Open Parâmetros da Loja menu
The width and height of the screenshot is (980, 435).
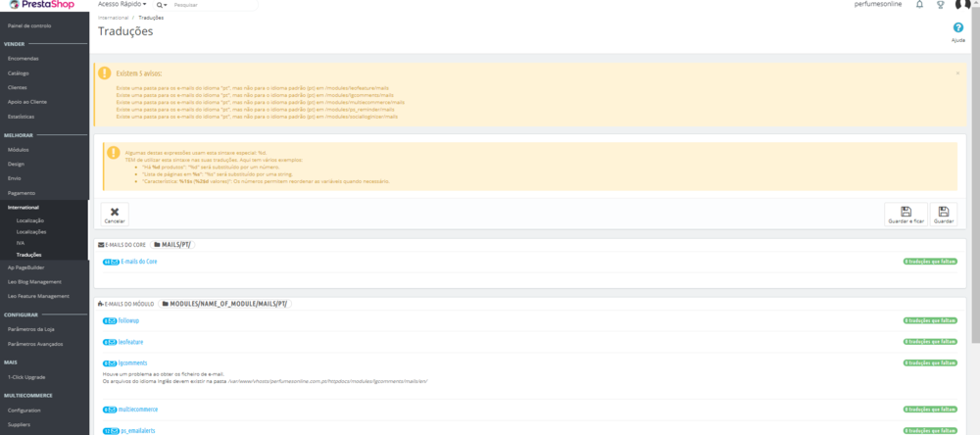[x=31, y=329]
